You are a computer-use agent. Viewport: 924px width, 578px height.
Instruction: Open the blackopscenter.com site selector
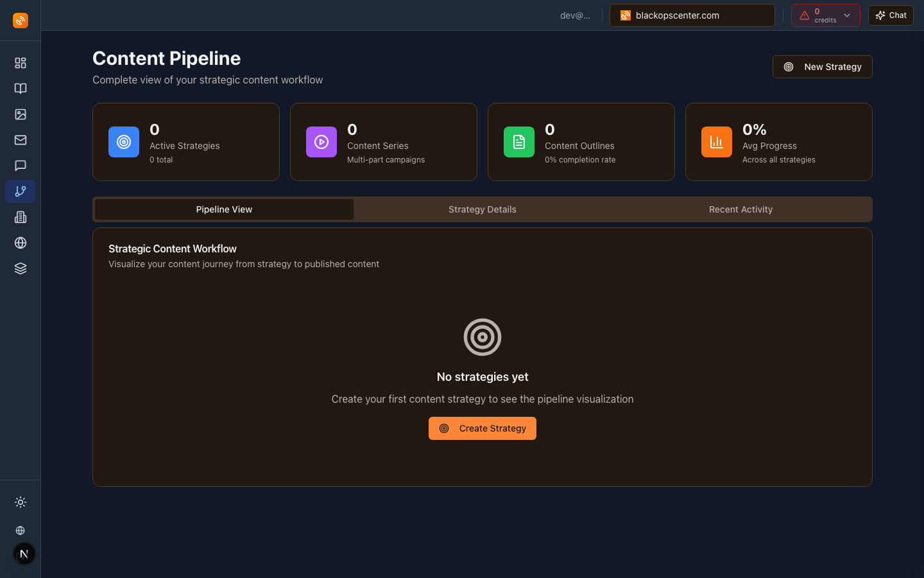[x=692, y=15]
